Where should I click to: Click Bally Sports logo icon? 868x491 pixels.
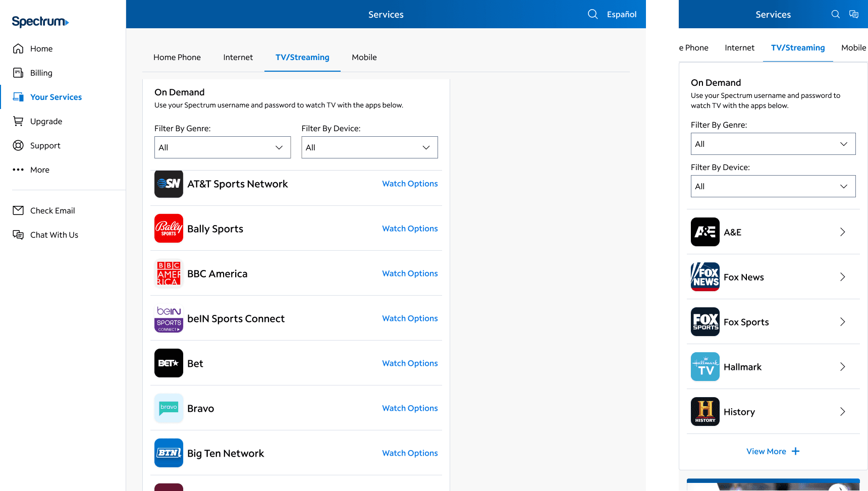169,229
